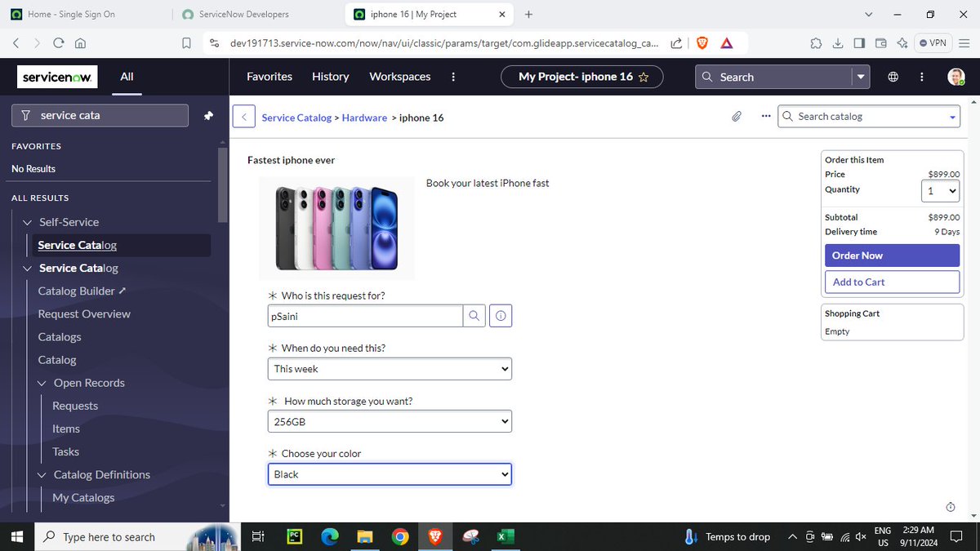
Task: Open the Search catalog dropdown arrow
Action: click(952, 117)
